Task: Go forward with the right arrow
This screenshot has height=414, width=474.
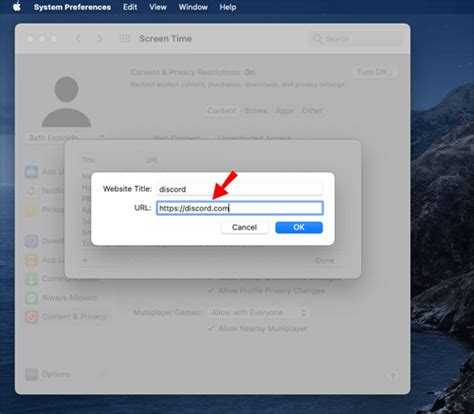Action: 99,39
